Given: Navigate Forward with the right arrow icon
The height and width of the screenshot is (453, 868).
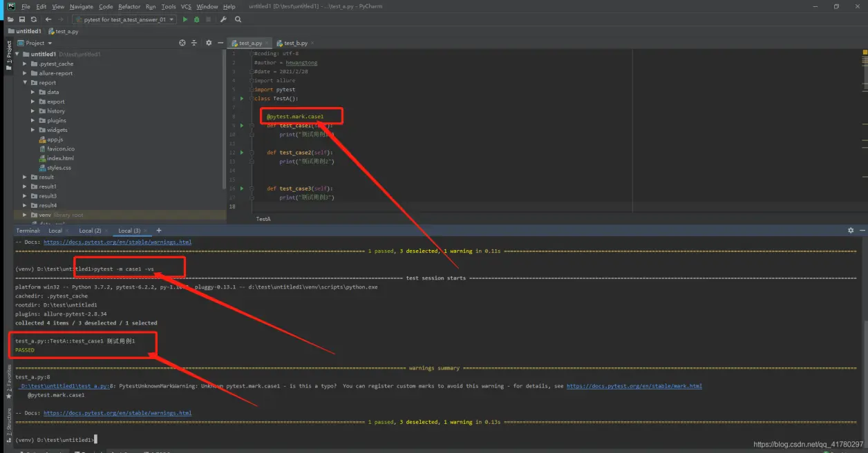Looking at the screenshot, I should [61, 19].
